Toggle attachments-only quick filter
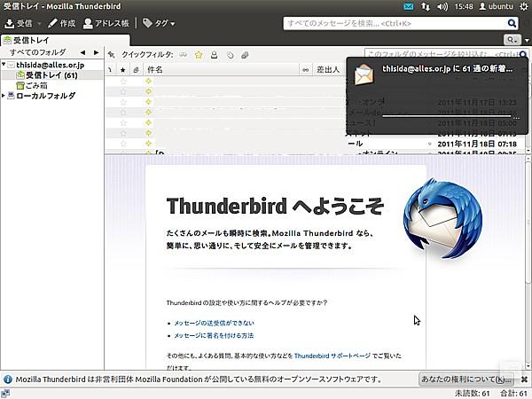This screenshot has height=399, width=532. (245, 55)
